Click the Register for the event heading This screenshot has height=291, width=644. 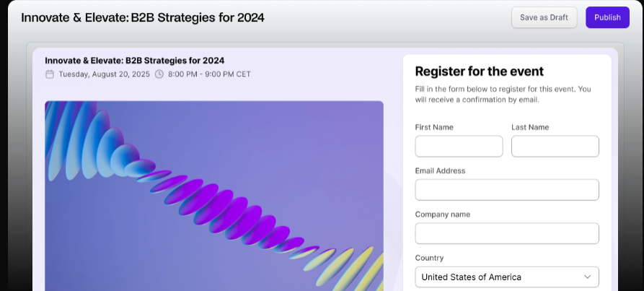(479, 71)
